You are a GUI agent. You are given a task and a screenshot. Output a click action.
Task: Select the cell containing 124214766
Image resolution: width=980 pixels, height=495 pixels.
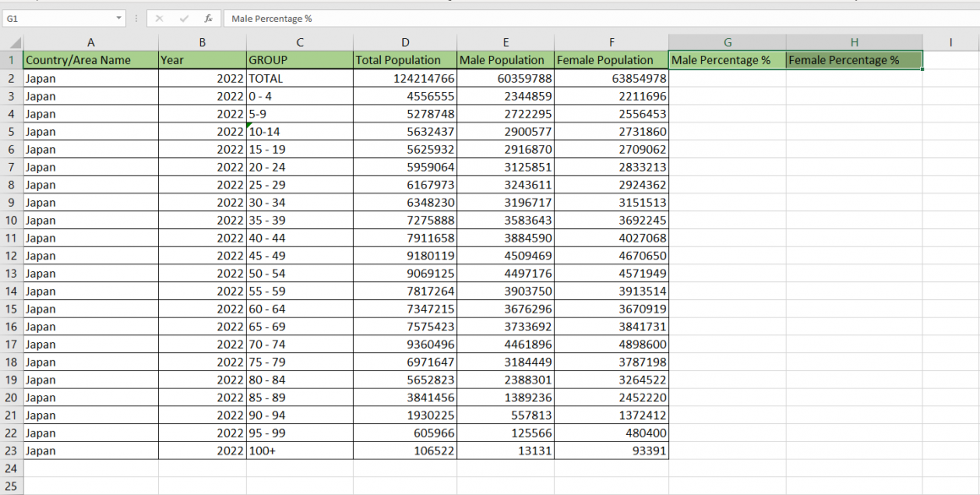pyautogui.click(x=405, y=78)
